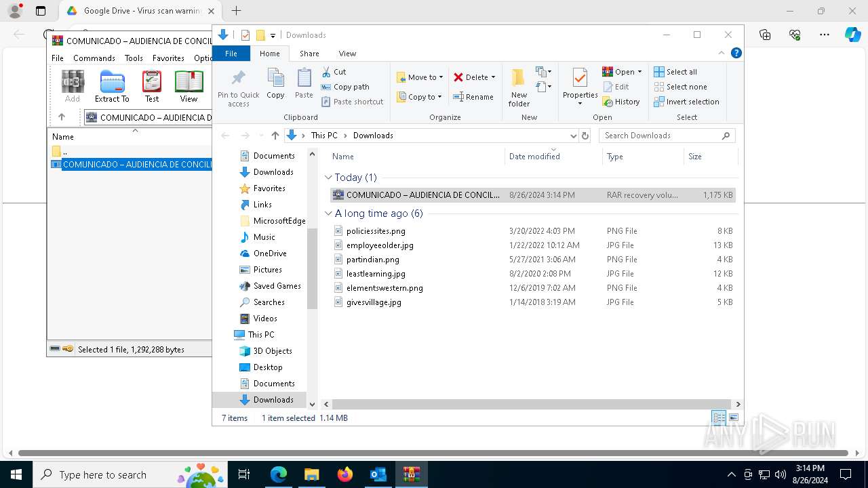This screenshot has width=868, height=488.
Task: Collapse the ribbon chevron
Action: click(722, 53)
